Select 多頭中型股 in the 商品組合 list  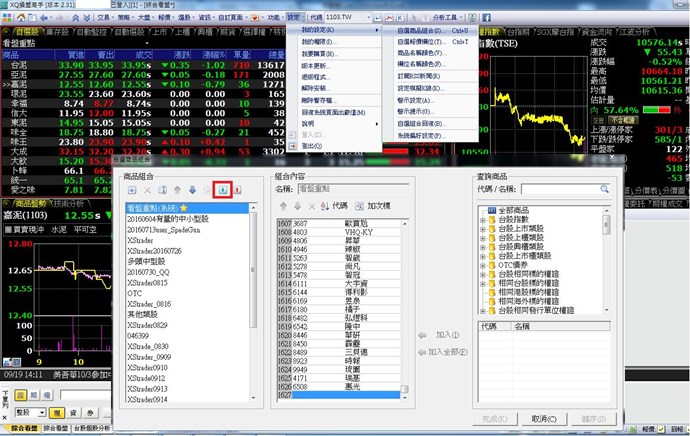click(152, 260)
